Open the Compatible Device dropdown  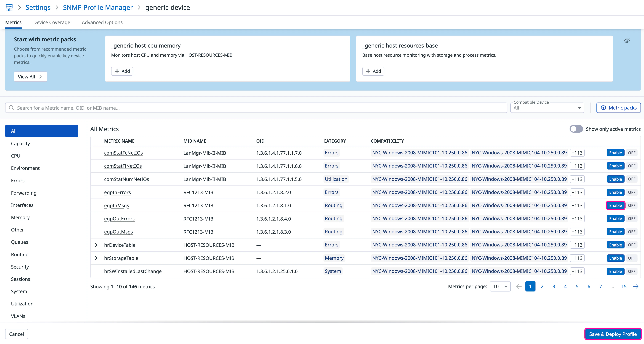coord(547,108)
